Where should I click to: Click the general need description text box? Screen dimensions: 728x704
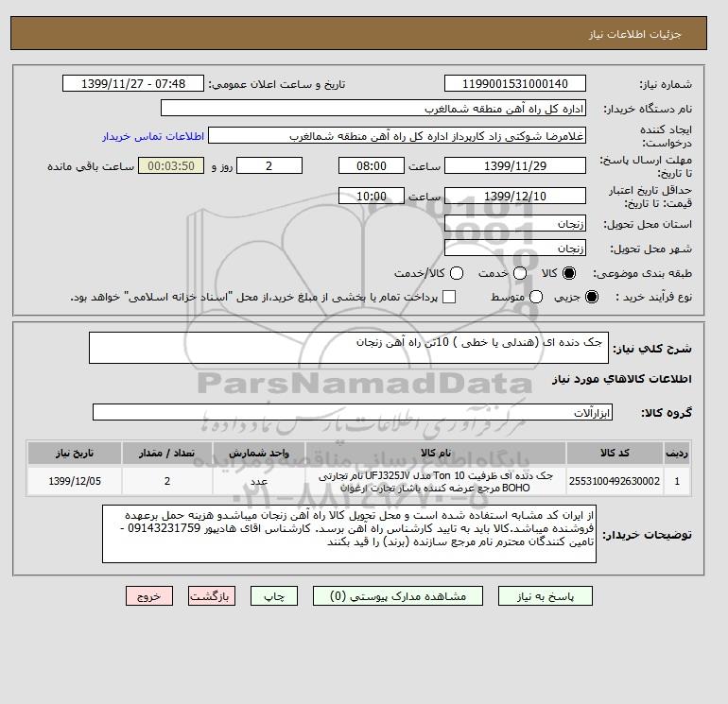pos(349,348)
